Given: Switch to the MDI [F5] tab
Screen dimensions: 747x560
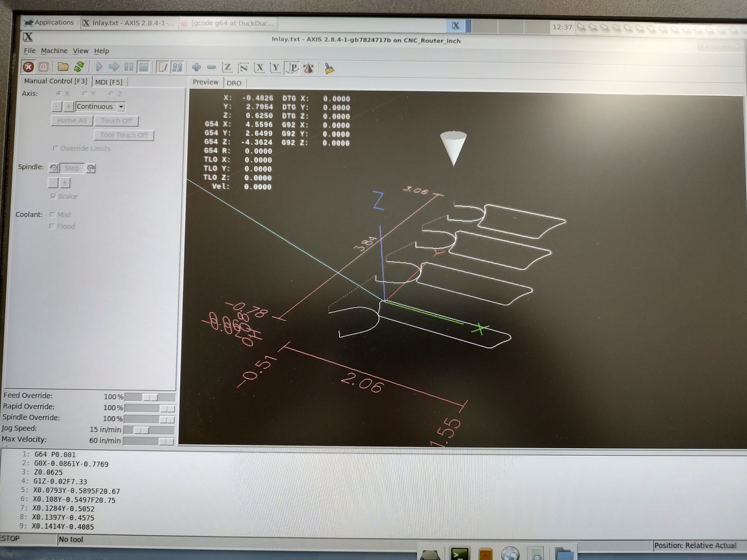Looking at the screenshot, I should pos(109,82).
